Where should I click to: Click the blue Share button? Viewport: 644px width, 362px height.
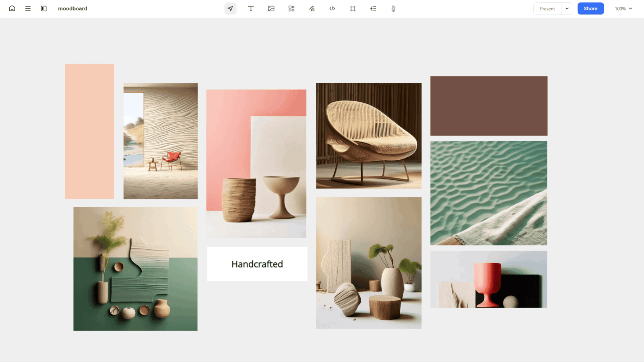coord(590,8)
